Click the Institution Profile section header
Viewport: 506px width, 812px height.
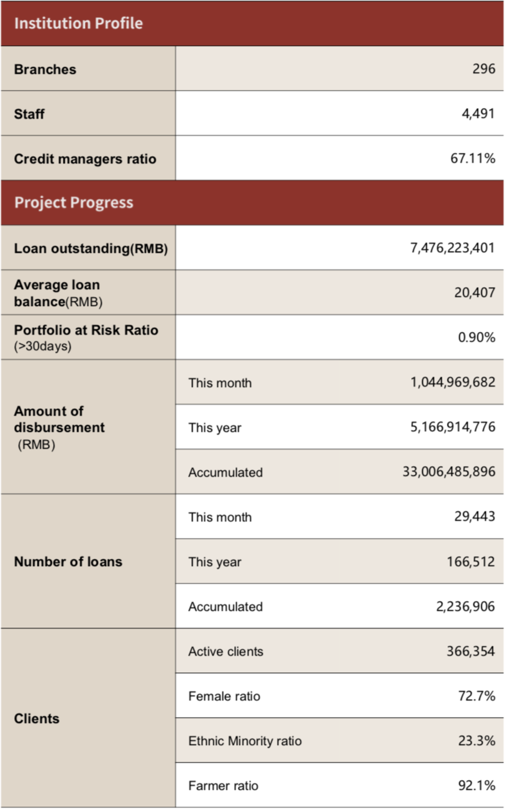(78, 23)
